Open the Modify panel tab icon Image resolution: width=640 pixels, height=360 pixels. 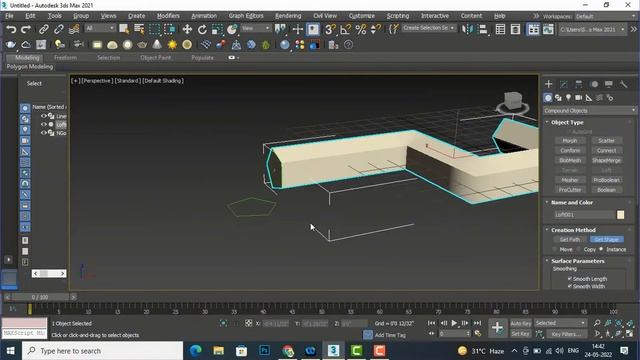tap(564, 84)
